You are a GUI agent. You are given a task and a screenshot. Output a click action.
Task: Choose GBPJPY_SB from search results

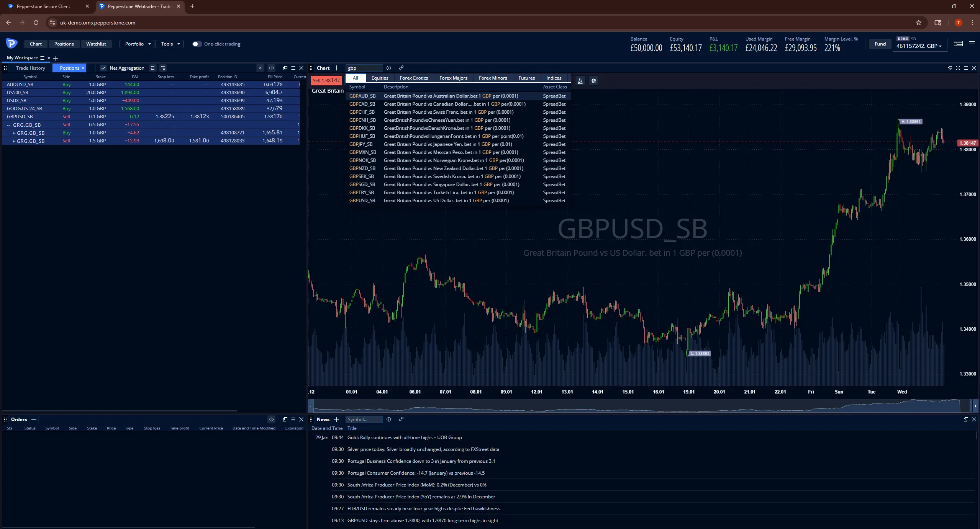pos(361,144)
